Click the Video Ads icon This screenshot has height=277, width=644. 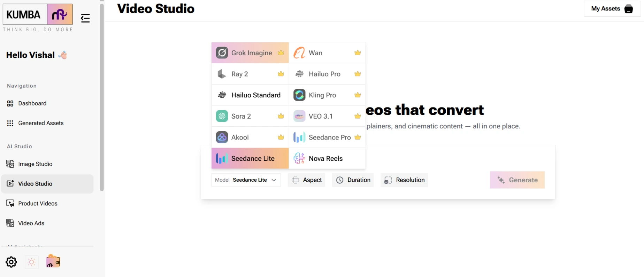pyautogui.click(x=10, y=223)
